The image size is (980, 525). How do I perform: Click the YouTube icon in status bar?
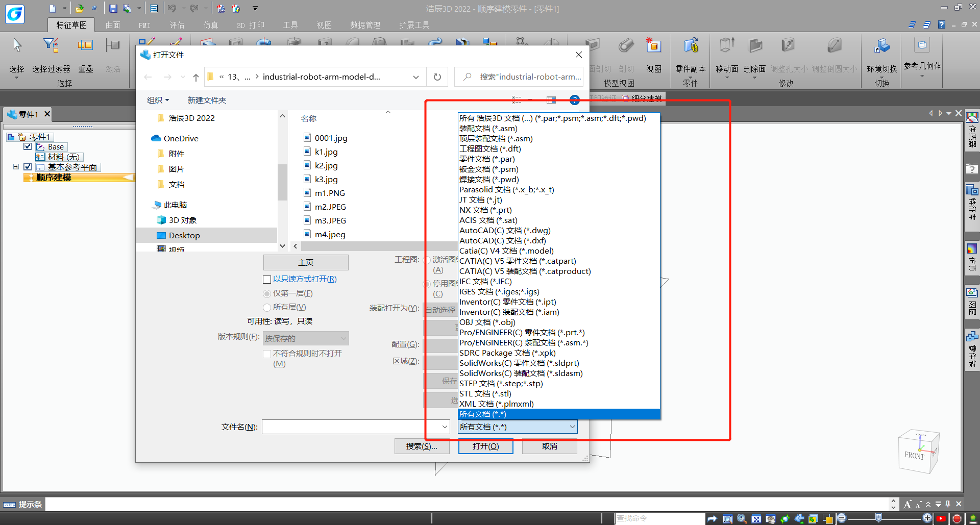point(942,519)
